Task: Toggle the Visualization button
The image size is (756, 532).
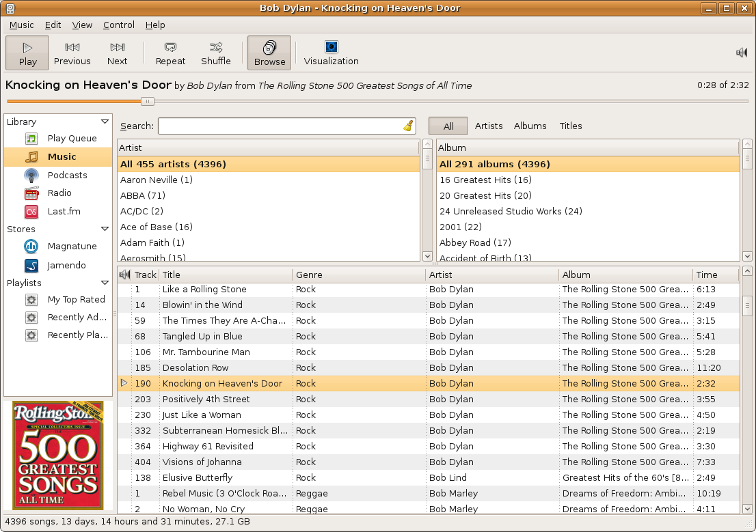Action: 332,53
